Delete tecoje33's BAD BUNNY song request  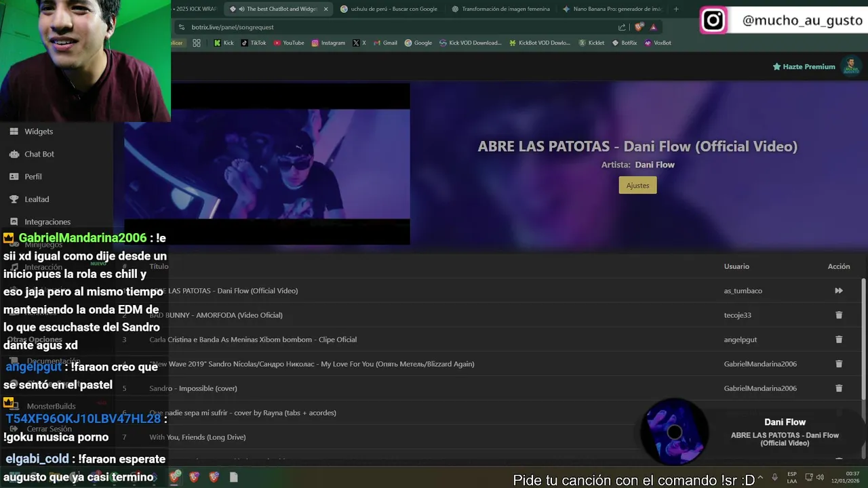[839, 315]
